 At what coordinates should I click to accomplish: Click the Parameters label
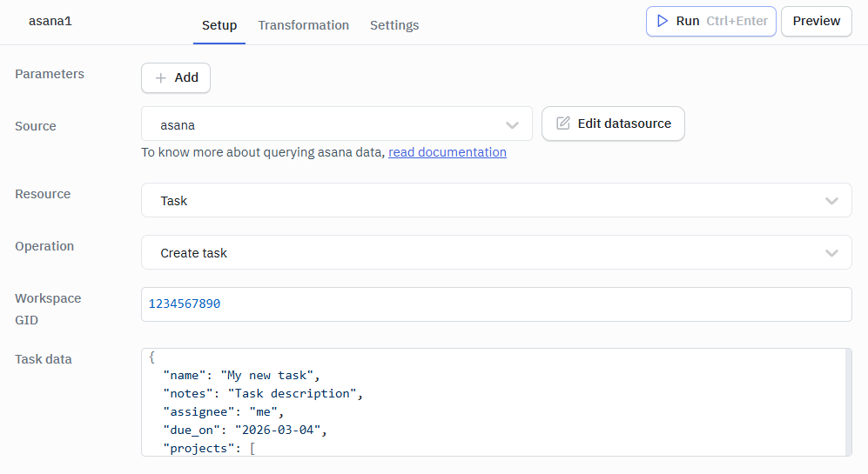click(50, 74)
